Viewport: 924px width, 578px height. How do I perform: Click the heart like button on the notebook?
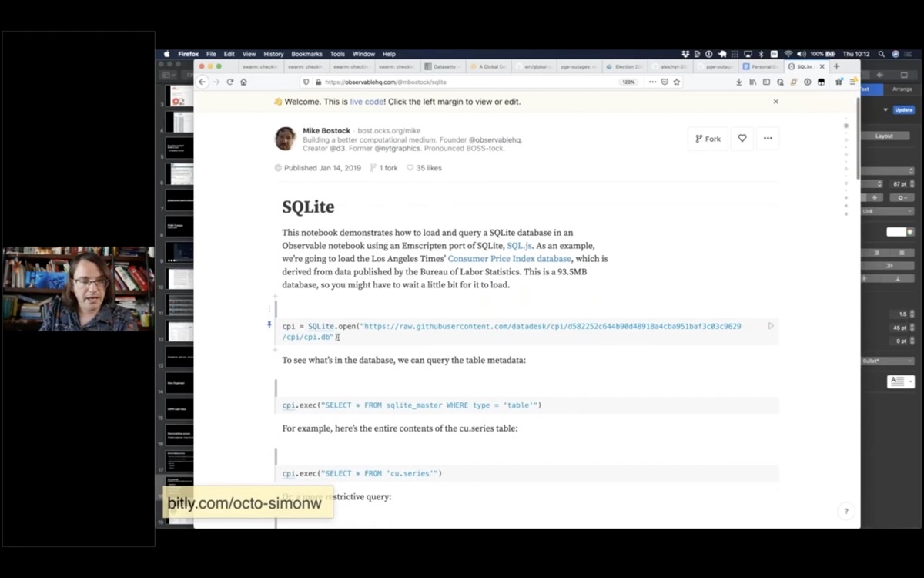[x=742, y=139]
